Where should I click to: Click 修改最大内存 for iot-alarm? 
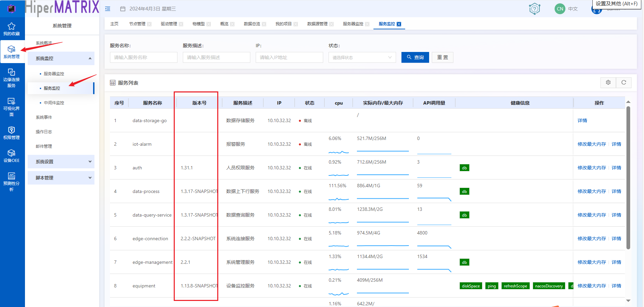pos(592,144)
